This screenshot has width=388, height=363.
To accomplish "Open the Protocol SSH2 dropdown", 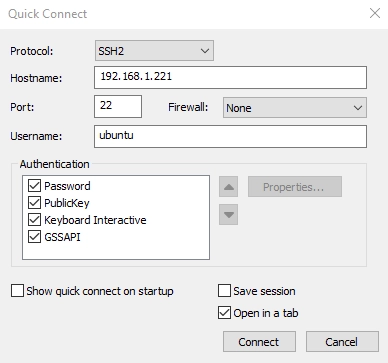I will [154, 51].
